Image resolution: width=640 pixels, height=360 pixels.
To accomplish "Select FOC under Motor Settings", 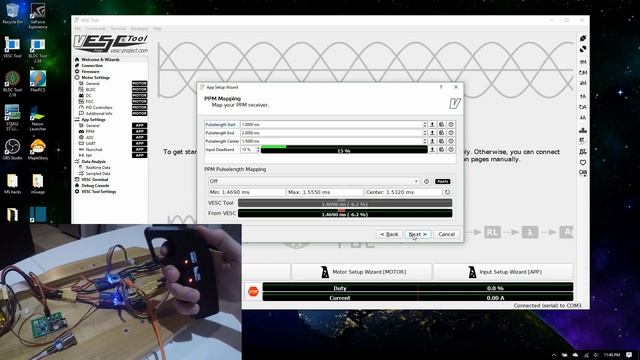I will [x=89, y=102].
